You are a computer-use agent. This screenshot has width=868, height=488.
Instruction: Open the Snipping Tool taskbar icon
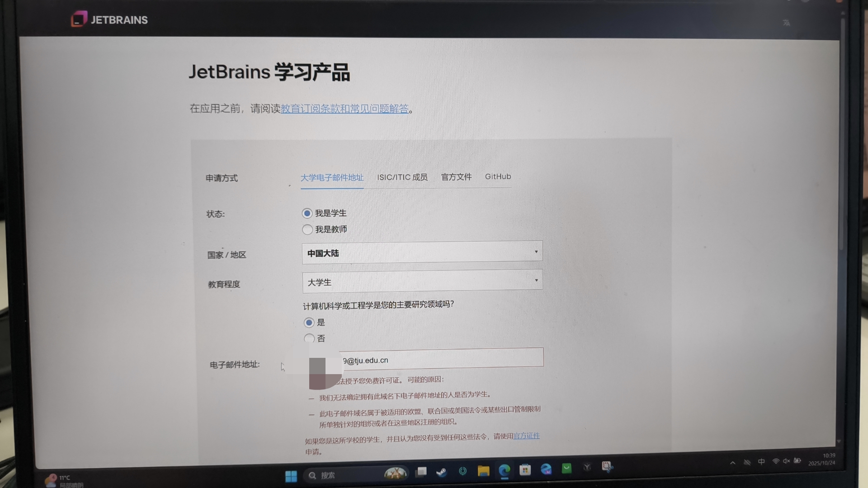click(x=607, y=467)
